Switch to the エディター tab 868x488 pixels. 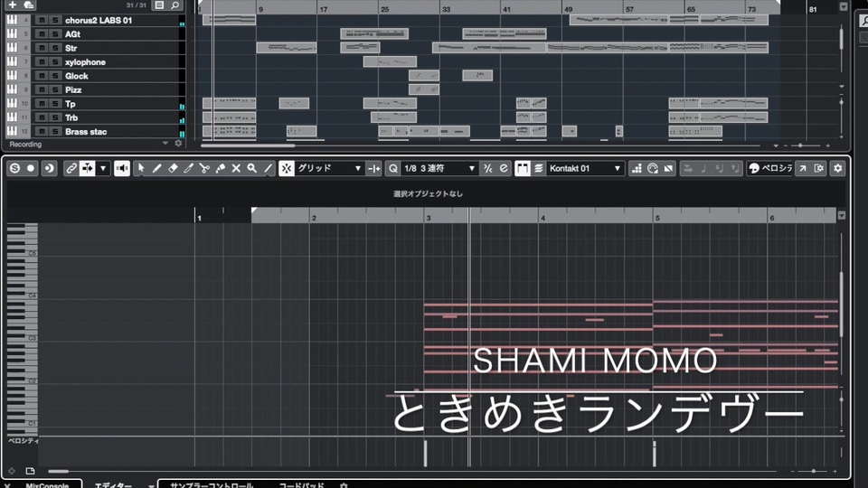(113, 484)
